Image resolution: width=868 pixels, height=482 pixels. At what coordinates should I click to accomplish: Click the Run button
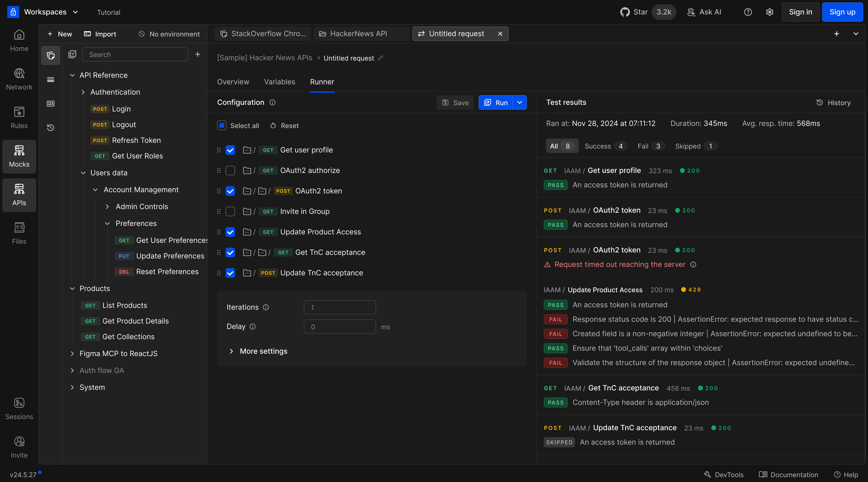click(x=496, y=102)
